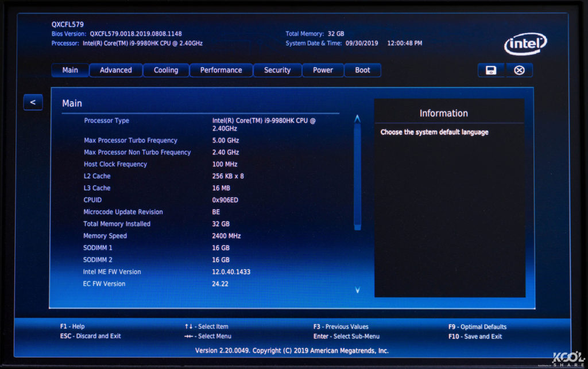Click ESC - Discard and Exit
The width and height of the screenshot is (588, 369).
[x=90, y=336]
